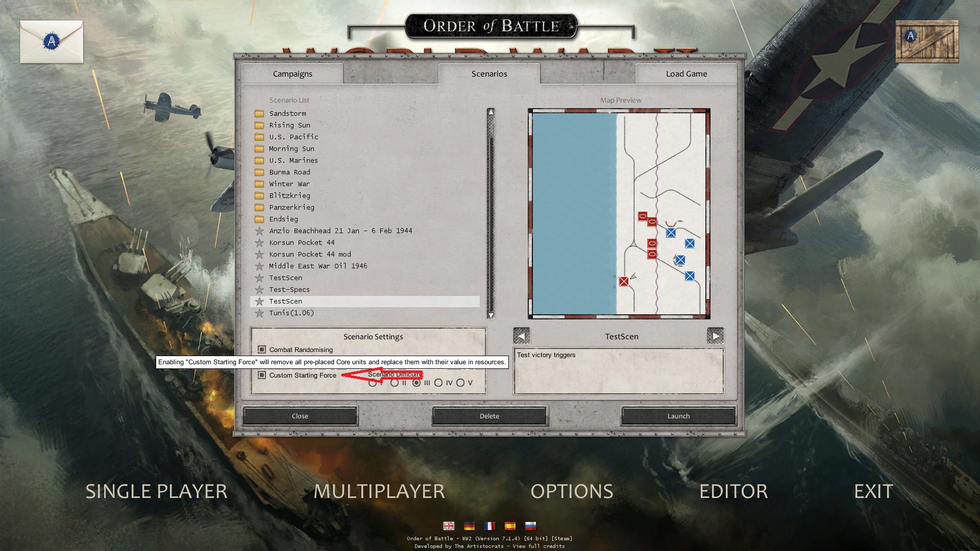The width and height of the screenshot is (980, 551).
Task: Switch language with the Russian flag
Action: [x=530, y=526]
